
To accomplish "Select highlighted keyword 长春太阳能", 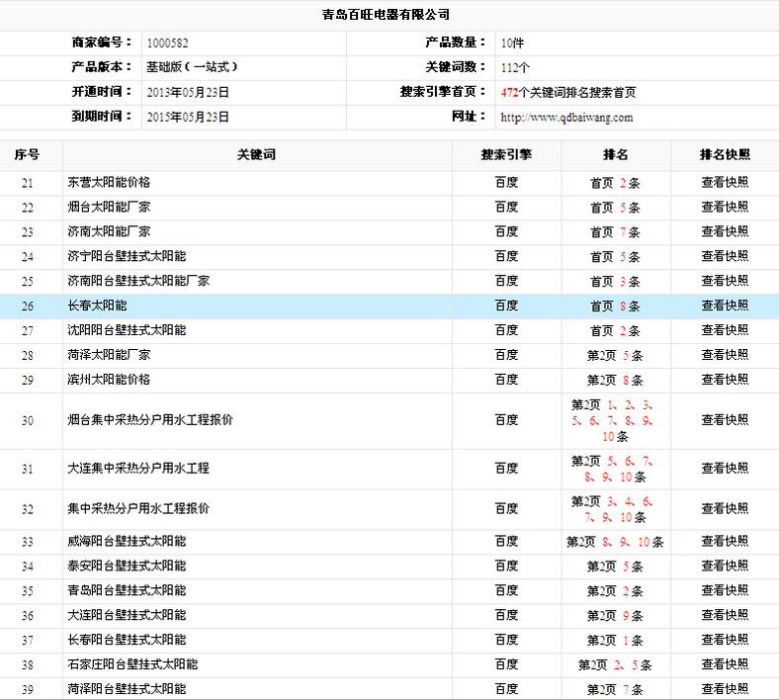I will (x=97, y=306).
